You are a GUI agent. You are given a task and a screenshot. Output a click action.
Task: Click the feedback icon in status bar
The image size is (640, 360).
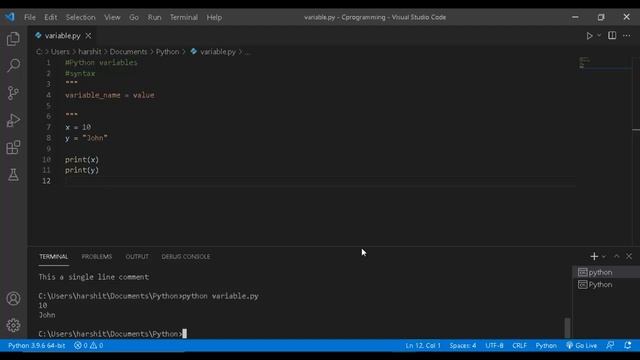[610, 346]
